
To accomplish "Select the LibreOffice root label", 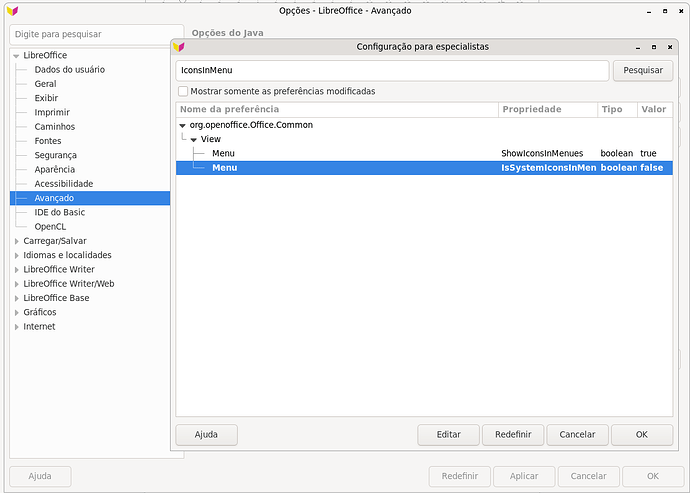I will coord(45,55).
